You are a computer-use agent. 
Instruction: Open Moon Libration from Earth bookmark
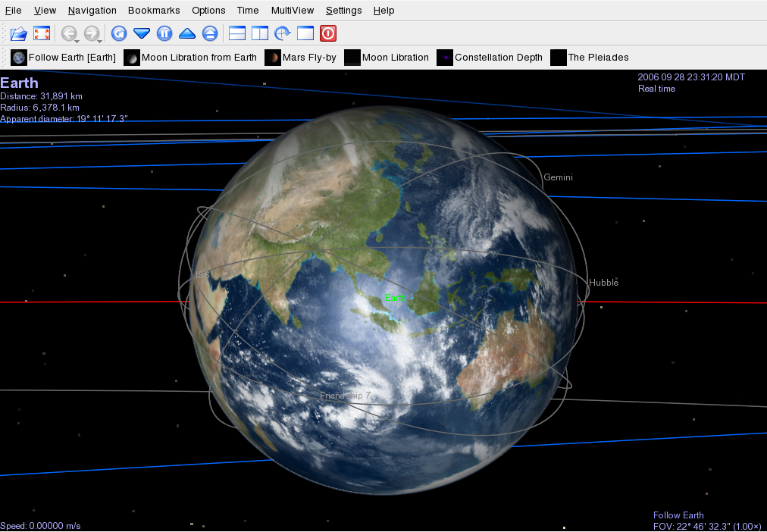click(190, 57)
